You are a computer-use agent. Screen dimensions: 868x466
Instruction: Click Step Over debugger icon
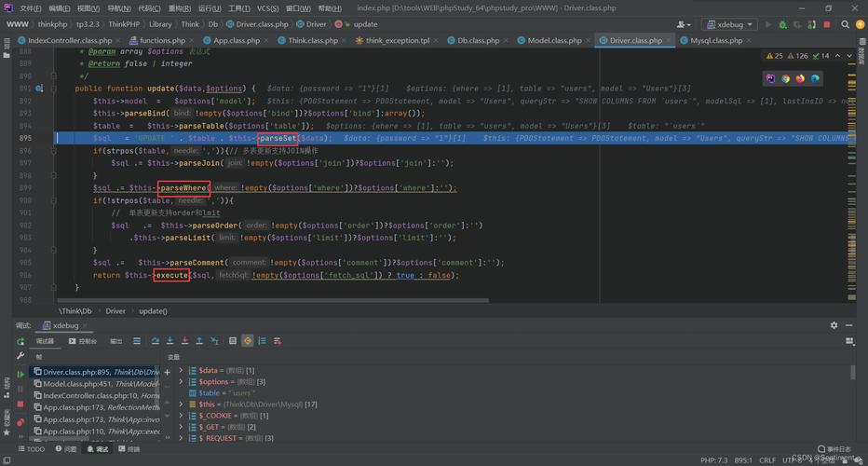pos(155,341)
